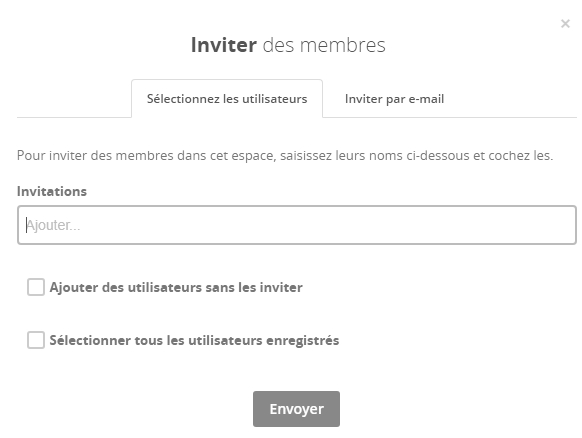Enable Ajouter des utilisateurs sans les inviter checkbox
Viewport: 582px width, 438px height.
click(36, 287)
